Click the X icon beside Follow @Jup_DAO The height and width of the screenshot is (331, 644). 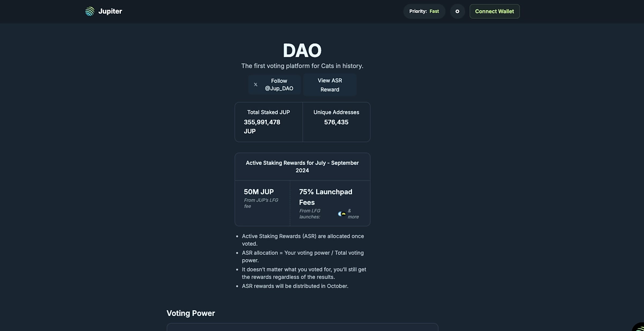coord(255,85)
